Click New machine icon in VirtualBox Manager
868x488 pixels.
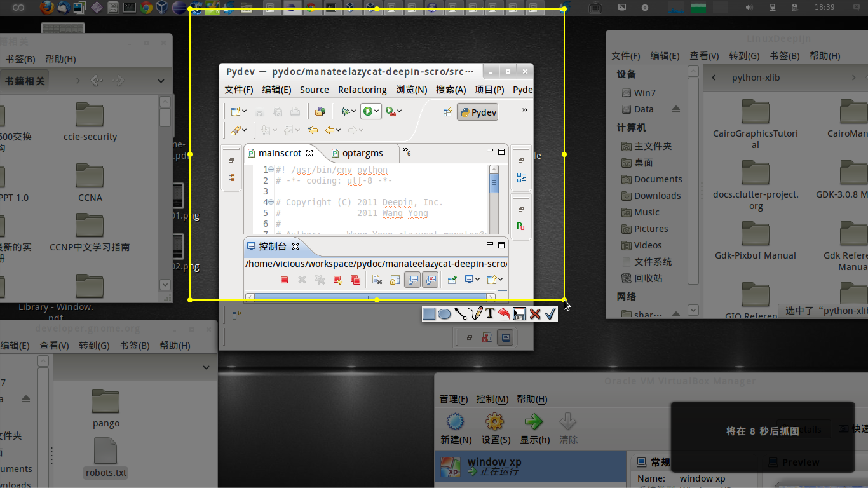coord(456,421)
